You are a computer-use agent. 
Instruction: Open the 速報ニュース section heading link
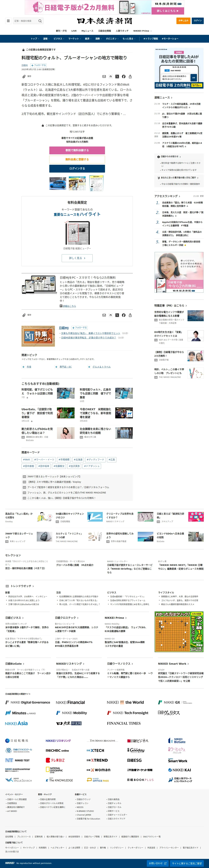[x=163, y=97]
